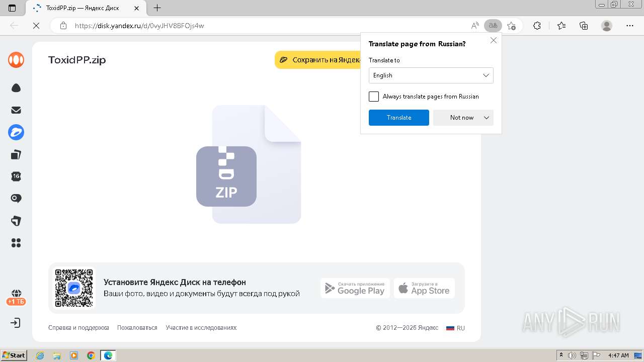Open the Collections icon

coord(584,26)
